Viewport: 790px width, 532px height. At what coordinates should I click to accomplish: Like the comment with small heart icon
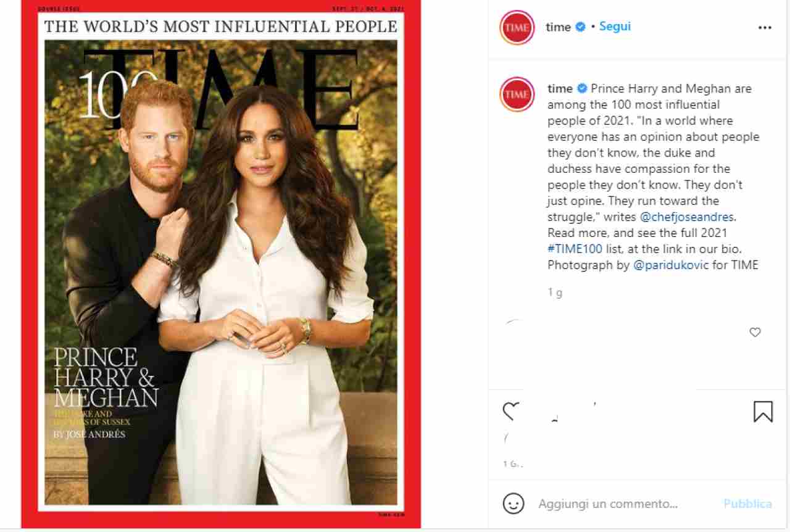point(755,332)
